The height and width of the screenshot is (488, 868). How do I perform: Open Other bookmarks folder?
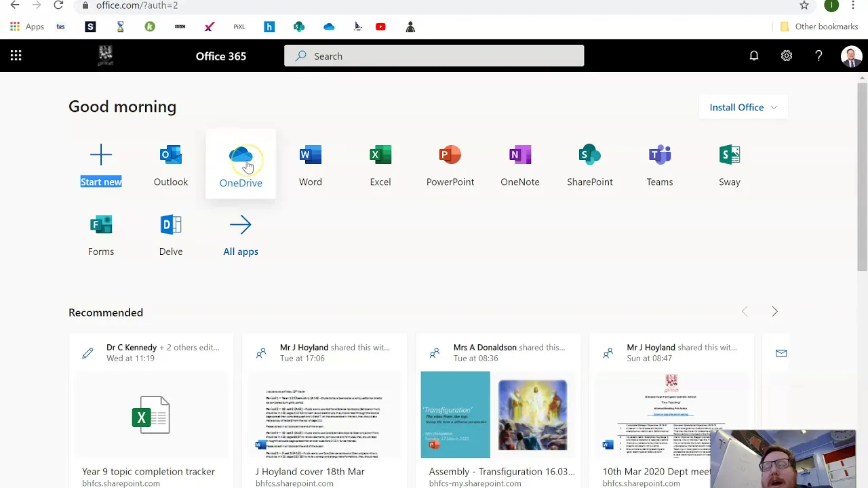click(819, 26)
